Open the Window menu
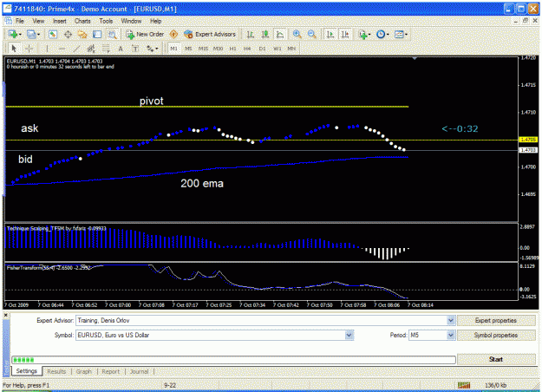 pos(131,21)
